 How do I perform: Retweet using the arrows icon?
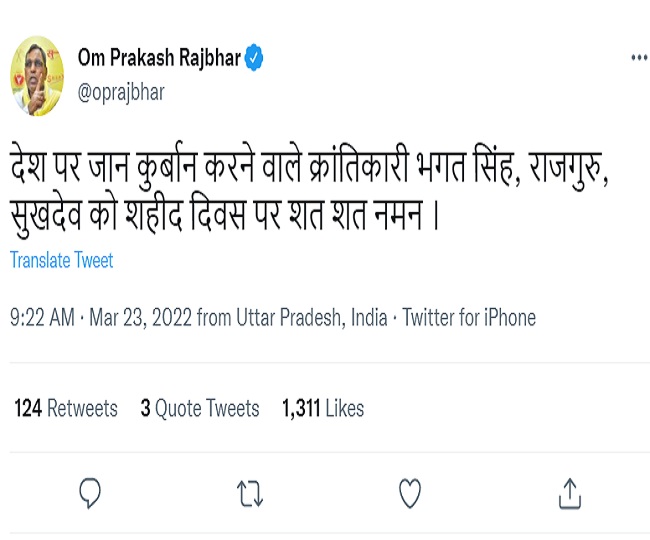coord(249,492)
